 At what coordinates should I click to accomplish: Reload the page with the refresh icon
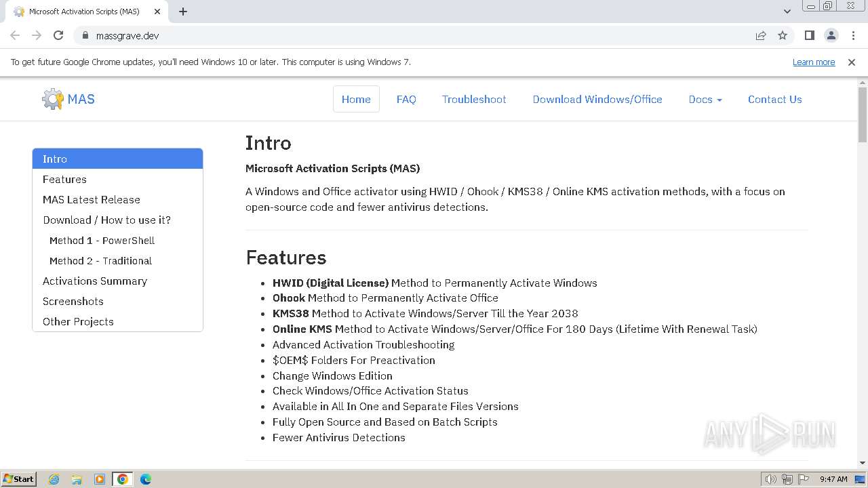click(58, 35)
